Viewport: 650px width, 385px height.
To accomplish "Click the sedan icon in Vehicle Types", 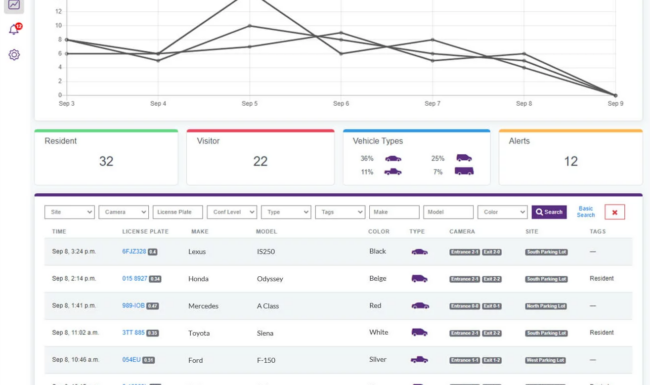I will pyautogui.click(x=393, y=158).
